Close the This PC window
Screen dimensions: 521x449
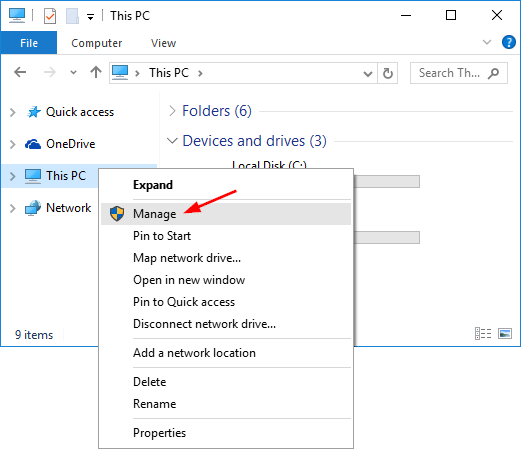[497, 15]
